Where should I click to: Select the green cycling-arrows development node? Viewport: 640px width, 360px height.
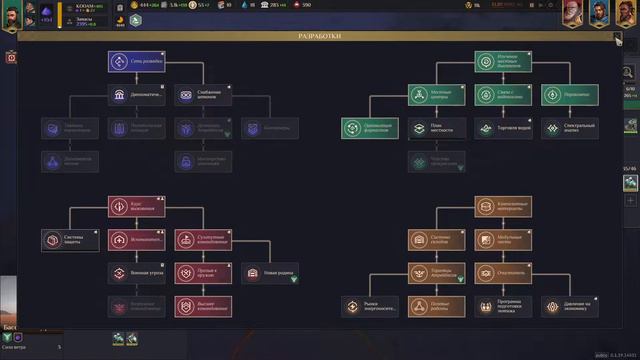point(370,129)
